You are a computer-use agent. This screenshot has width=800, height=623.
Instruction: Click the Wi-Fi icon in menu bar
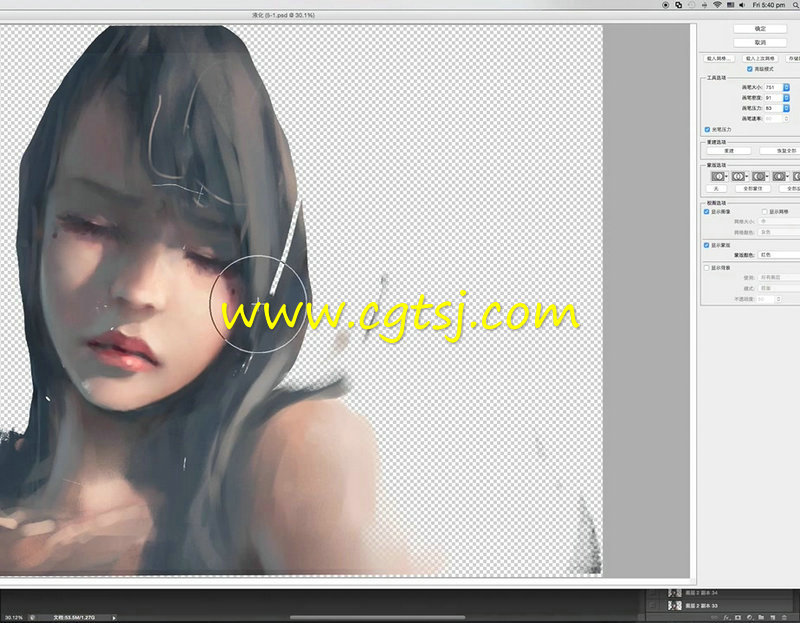coord(717,5)
